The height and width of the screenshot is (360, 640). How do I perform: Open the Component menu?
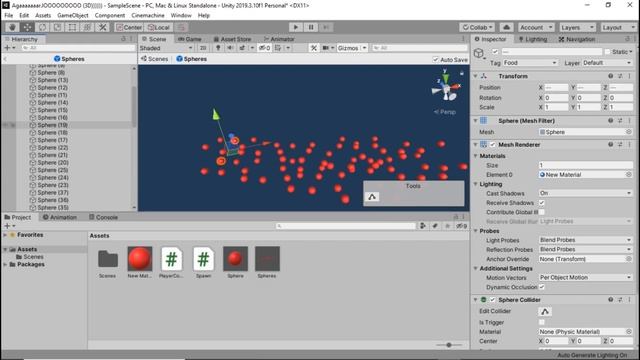click(x=110, y=16)
